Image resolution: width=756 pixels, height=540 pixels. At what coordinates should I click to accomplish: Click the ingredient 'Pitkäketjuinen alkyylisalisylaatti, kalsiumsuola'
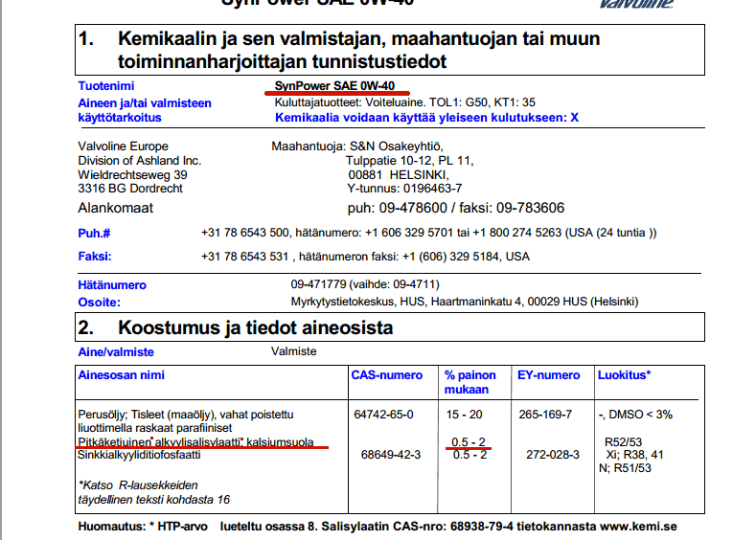195,441
